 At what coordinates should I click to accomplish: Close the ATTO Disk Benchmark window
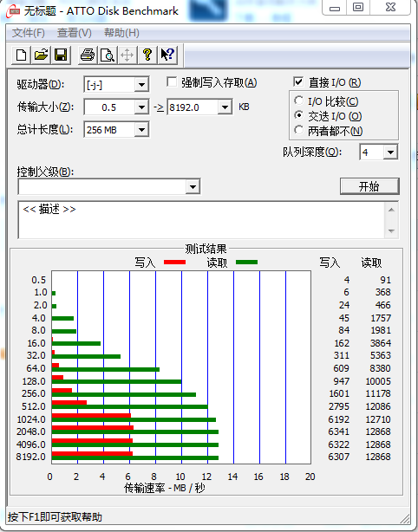(390, 8)
